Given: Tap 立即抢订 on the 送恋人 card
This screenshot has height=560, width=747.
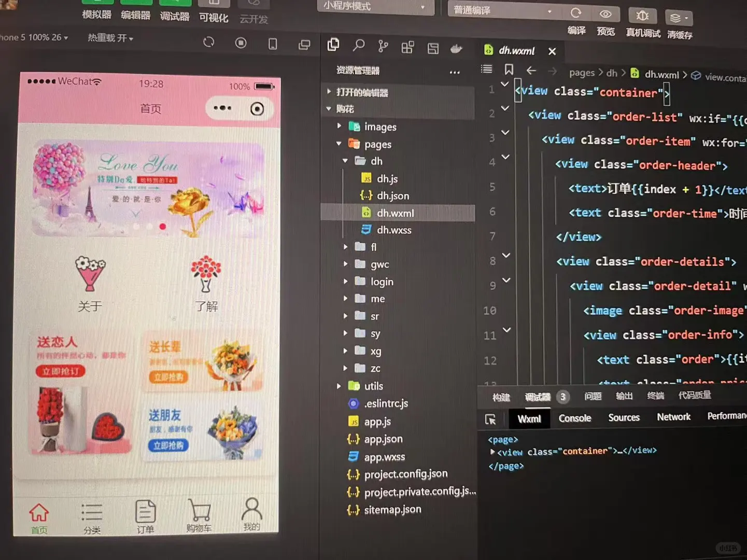Looking at the screenshot, I should point(61,371).
